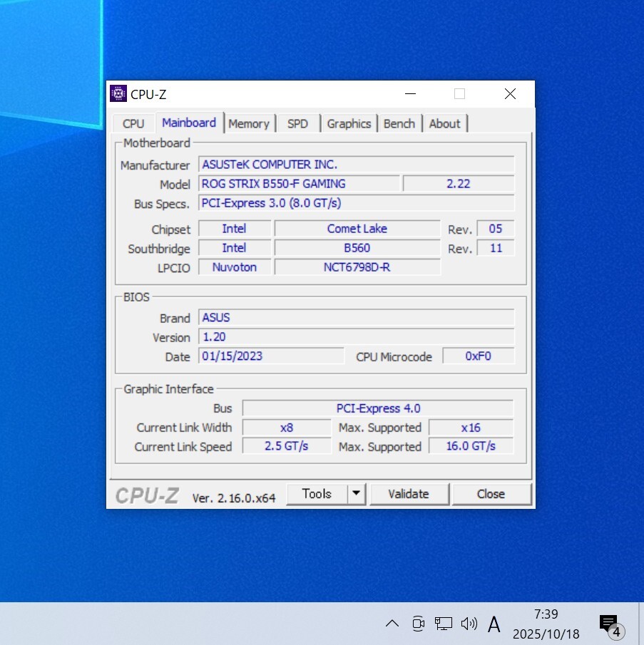644x645 pixels.
Task: Click the CPU-Z app icon in title bar
Action: point(118,94)
